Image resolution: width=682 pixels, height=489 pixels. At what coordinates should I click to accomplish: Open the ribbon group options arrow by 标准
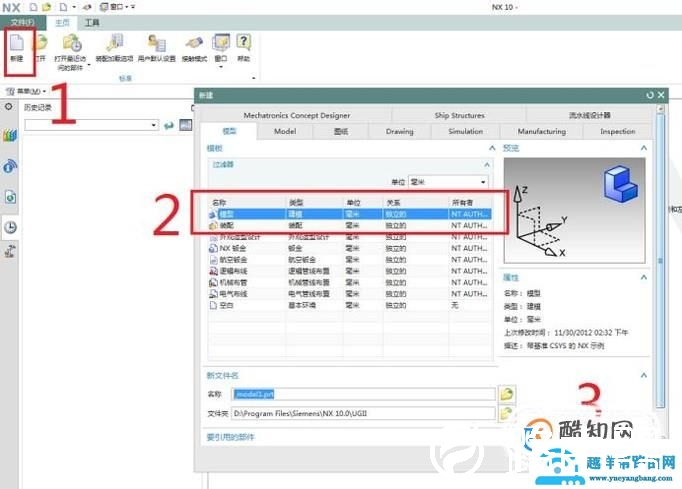point(254,78)
